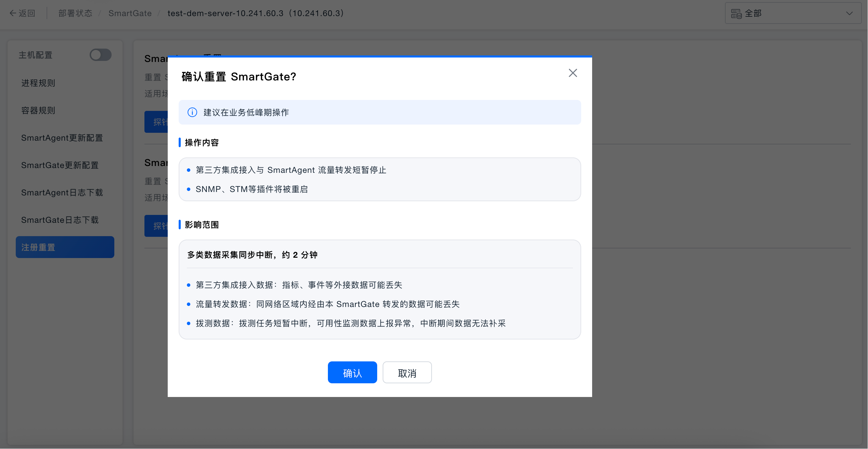Screen dimensions: 868x449
Task: Open SmartGate更新配置 menu item
Action: click(x=60, y=165)
